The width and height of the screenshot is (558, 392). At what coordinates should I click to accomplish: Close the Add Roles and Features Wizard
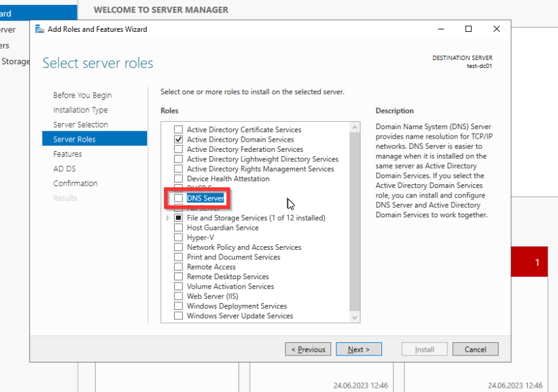click(497, 29)
